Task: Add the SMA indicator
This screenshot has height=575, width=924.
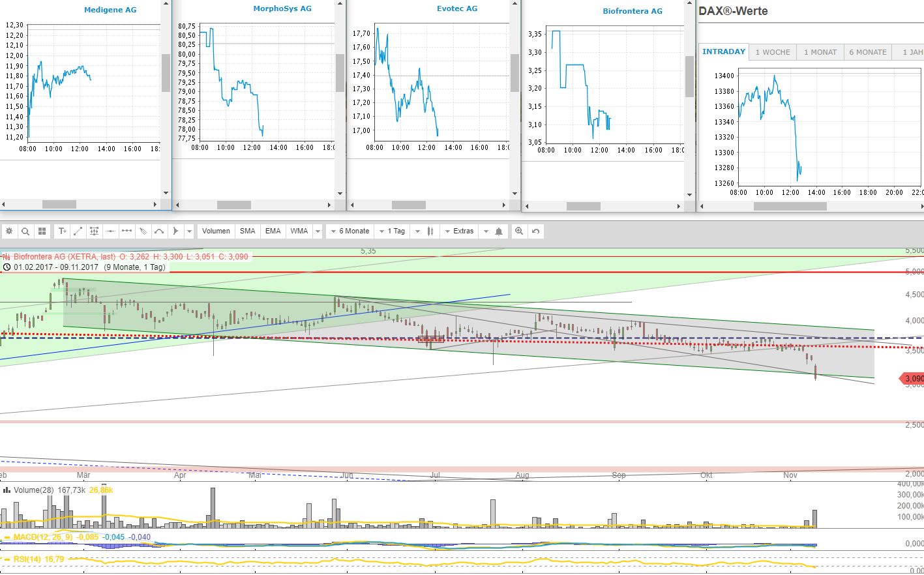Action: click(248, 231)
